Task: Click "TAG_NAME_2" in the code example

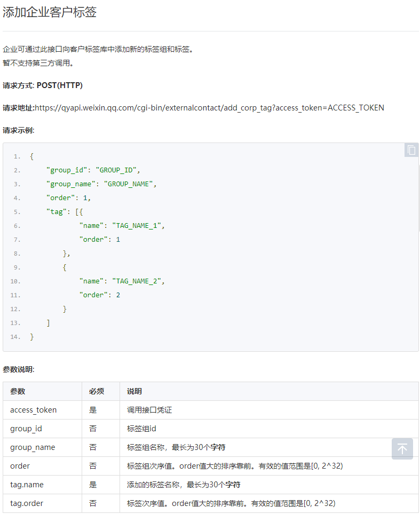Action: point(137,281)
